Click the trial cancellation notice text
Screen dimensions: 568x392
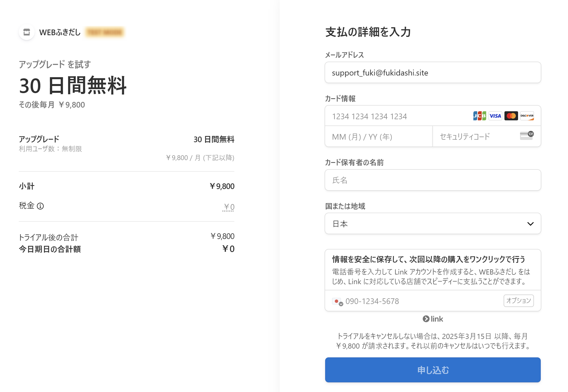(x=433, y=341)
